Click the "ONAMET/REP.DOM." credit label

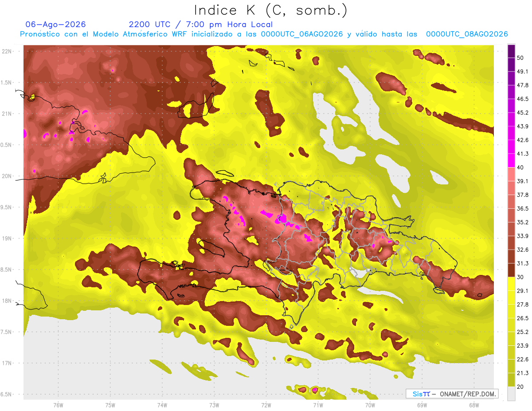point(467,394)
